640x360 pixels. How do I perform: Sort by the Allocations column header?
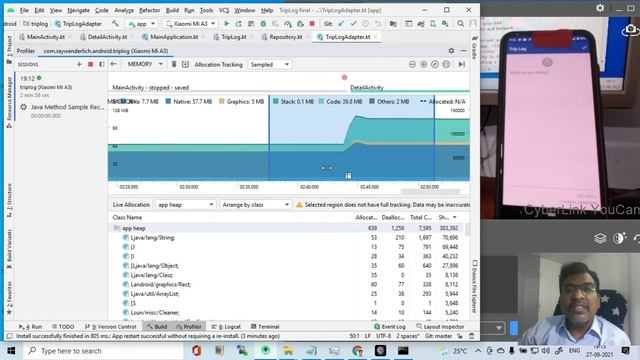(x=366, y=218)
